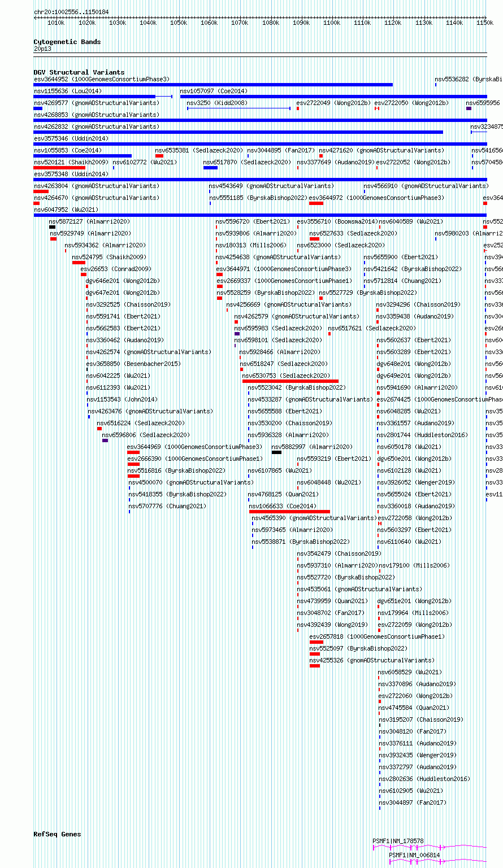Select the nsv1155636 (Lou2014) variant
The height and width of the screenshot is (868, 503).
point(68,91)
